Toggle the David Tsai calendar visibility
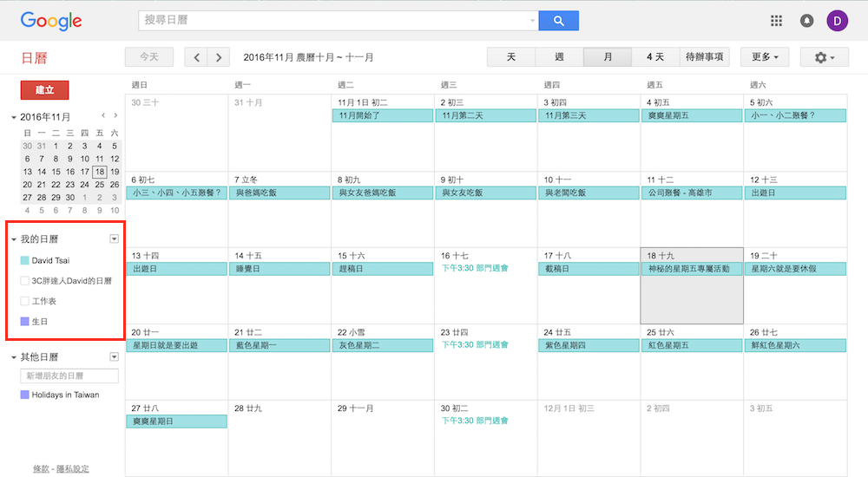The height and width of the screenshot is (477, 868). click(24, 260)
